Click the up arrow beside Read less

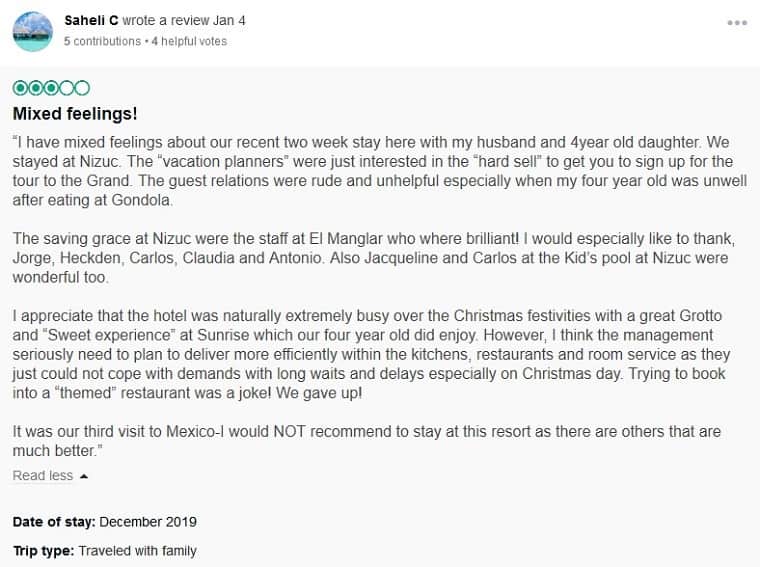(84, 476)
